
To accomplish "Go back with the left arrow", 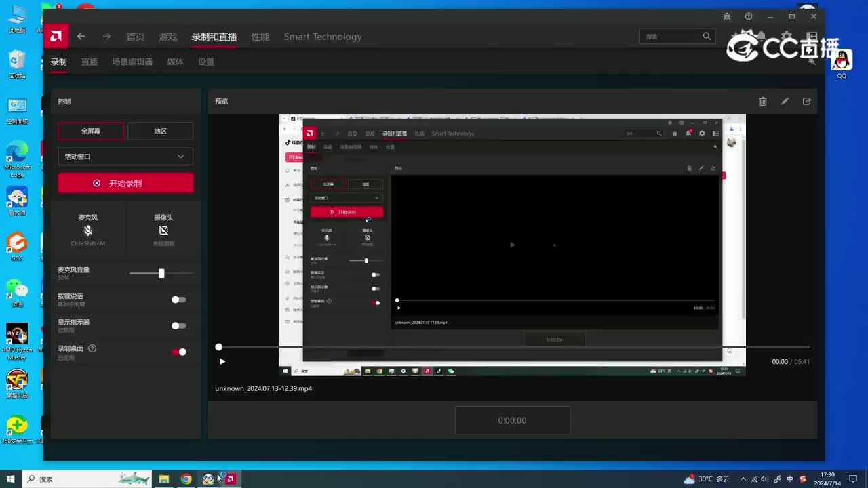I will pyautogui.click(x=81, y=37).
